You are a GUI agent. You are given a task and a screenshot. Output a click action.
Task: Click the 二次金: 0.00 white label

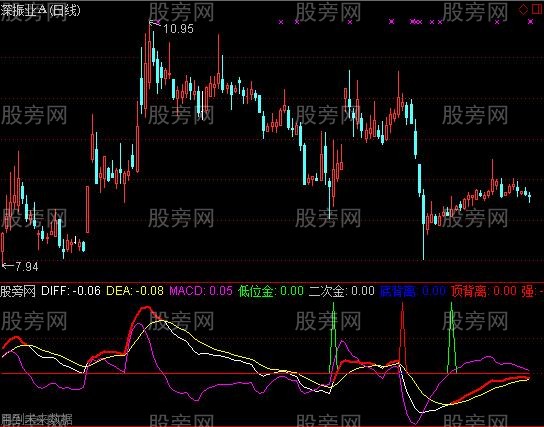[342, 291]
